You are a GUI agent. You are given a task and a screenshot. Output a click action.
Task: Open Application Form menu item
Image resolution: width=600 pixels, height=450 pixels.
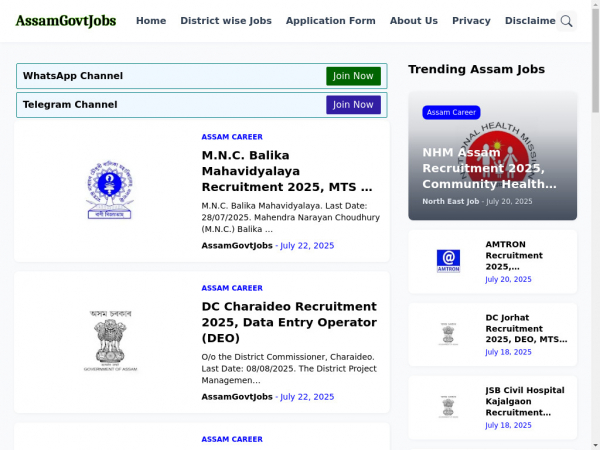point(331,21)
